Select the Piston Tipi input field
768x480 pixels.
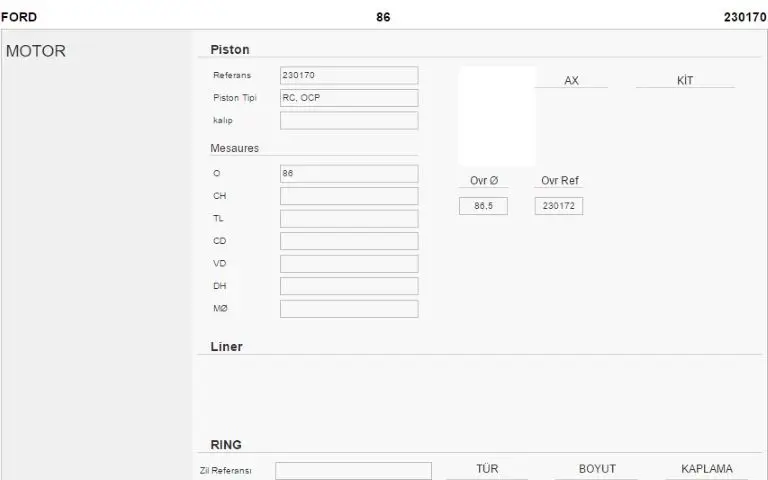click(348, 98)
